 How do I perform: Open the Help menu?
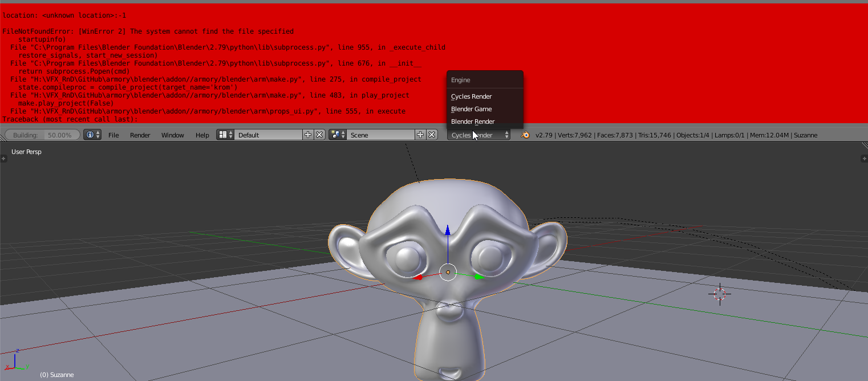pyautogui.click(x=202, y=135)
